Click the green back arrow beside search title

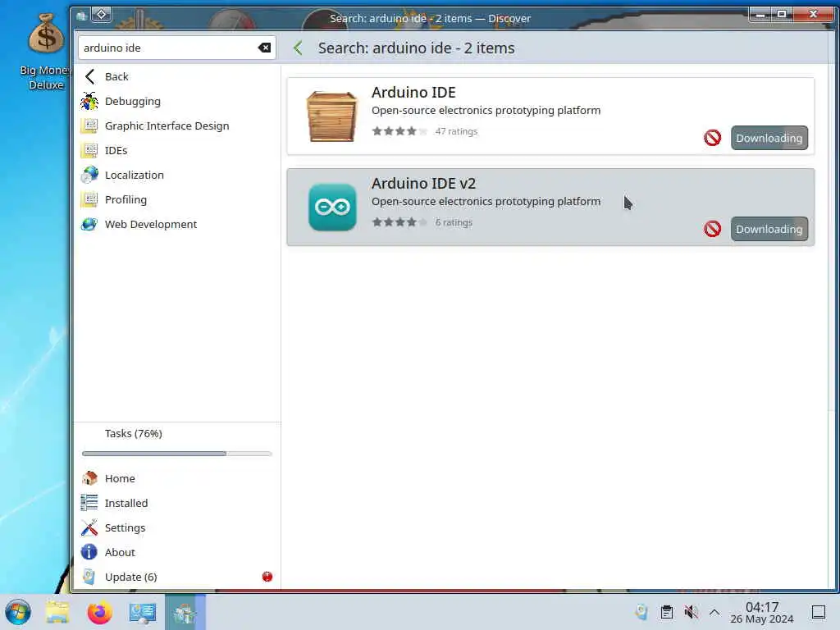pos(299,48)
